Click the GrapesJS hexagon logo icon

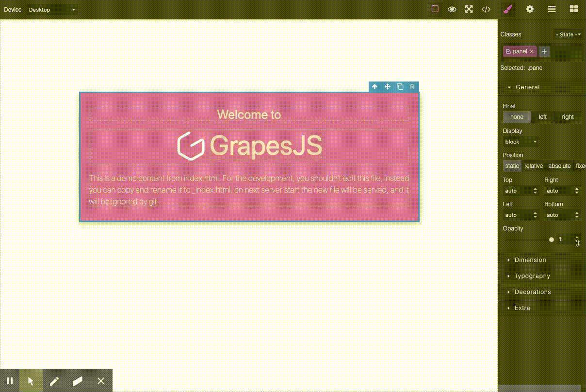click(x=190, y=146)
